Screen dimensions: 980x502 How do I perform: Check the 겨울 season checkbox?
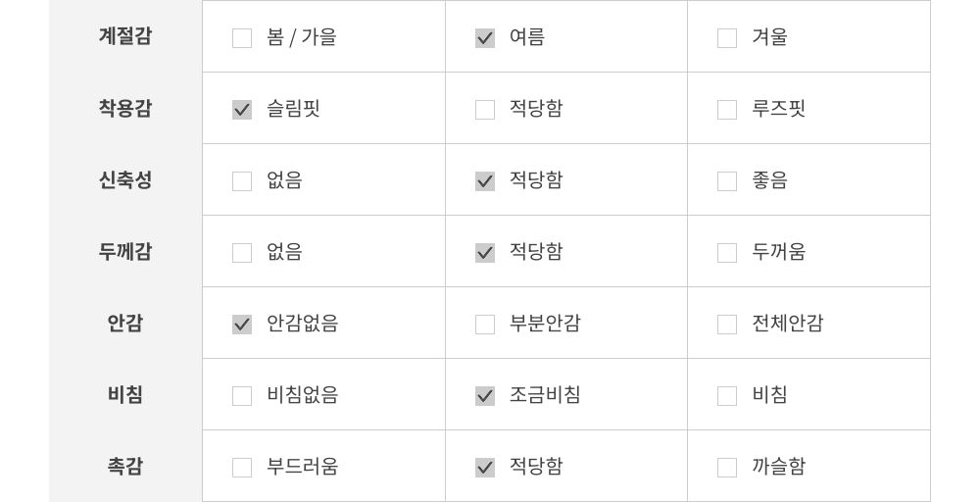click(x=727, y=38)
